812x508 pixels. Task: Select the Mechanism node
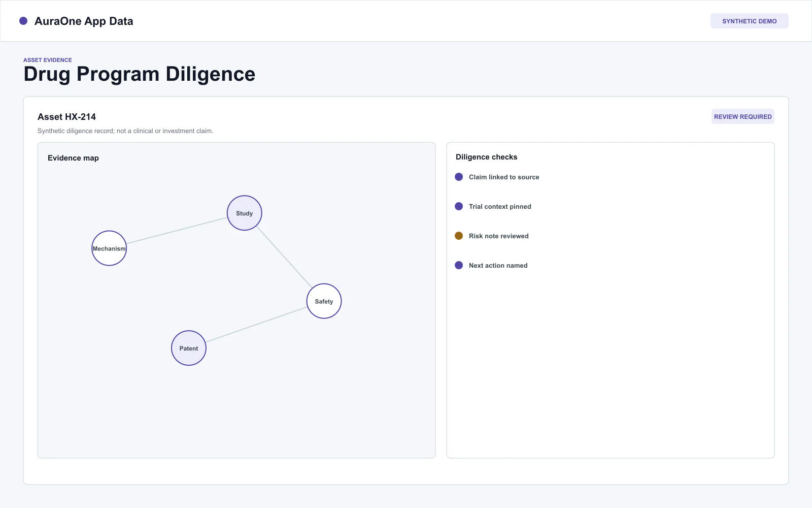click(109, 248)
